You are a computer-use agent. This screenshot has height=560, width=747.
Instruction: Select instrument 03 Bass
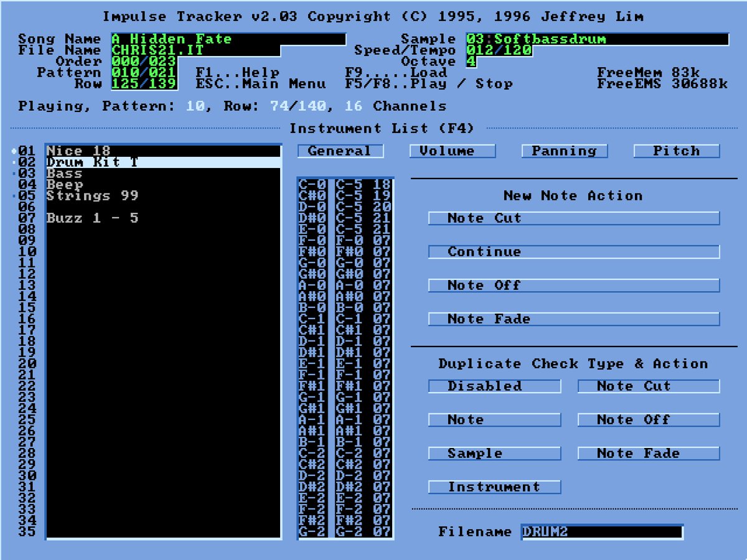(163, 174)
